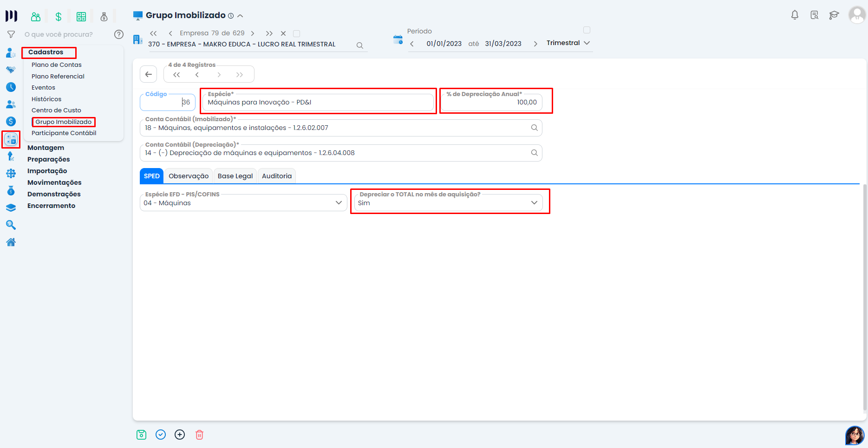This screenshot has width=868, height=448.
Task: Click the back arrow button
Action: (149, 74)
